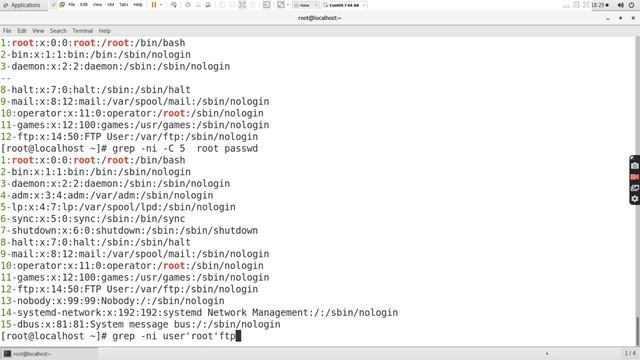Open the snapshot manager icon
640x360 pixels.
(x=208, y=5)
